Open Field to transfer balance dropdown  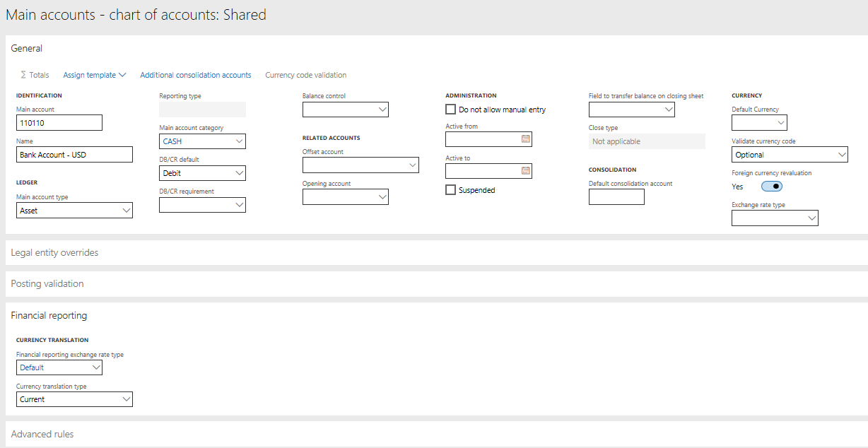[x=668, y=110]
